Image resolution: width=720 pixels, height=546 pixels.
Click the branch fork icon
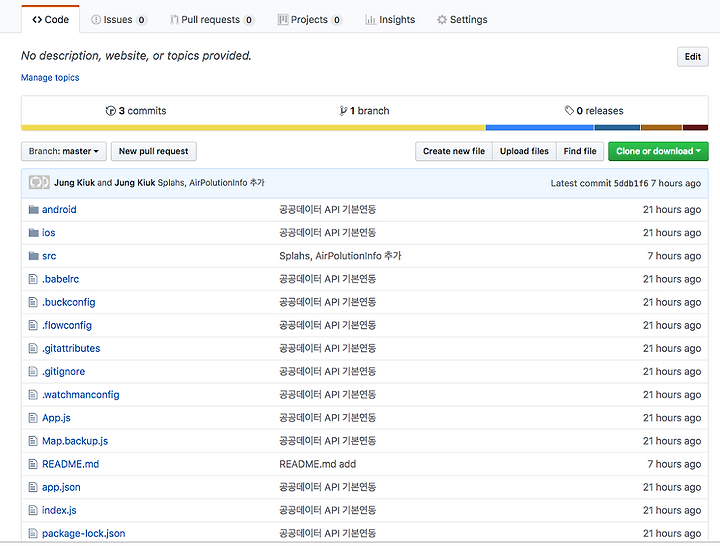click(343, 111)
